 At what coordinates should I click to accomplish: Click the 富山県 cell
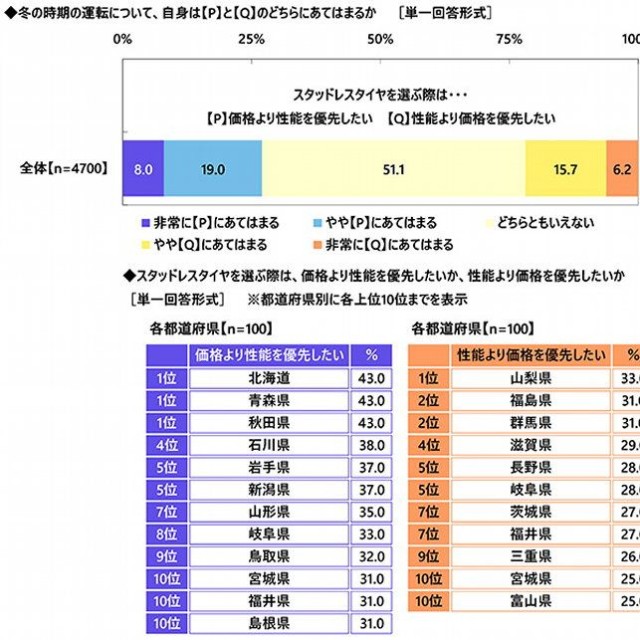[531, 601]
